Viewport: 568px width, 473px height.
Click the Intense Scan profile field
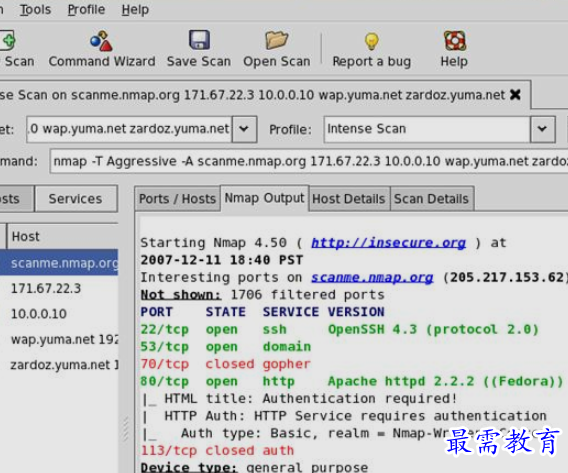pyautogui.click(x=427, y=129)
